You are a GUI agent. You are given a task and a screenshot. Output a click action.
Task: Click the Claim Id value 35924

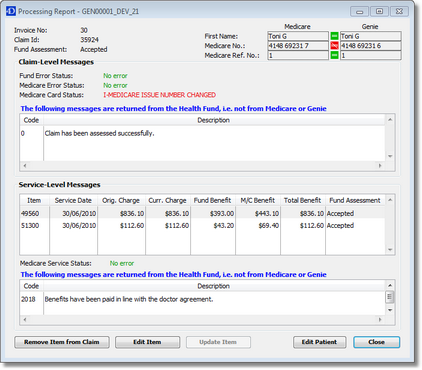tap(89, 40)
